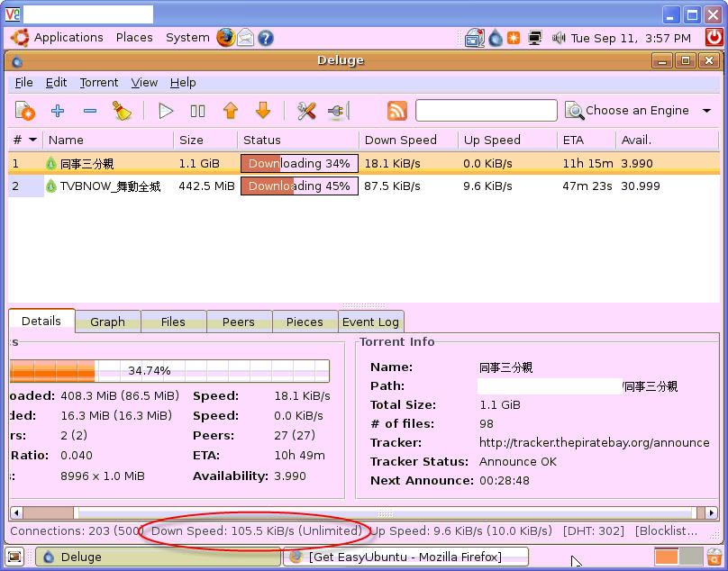The width and height of the screenshot is (728, 571).
Task: Click the 34.74% progress bar
Action: 169,370
